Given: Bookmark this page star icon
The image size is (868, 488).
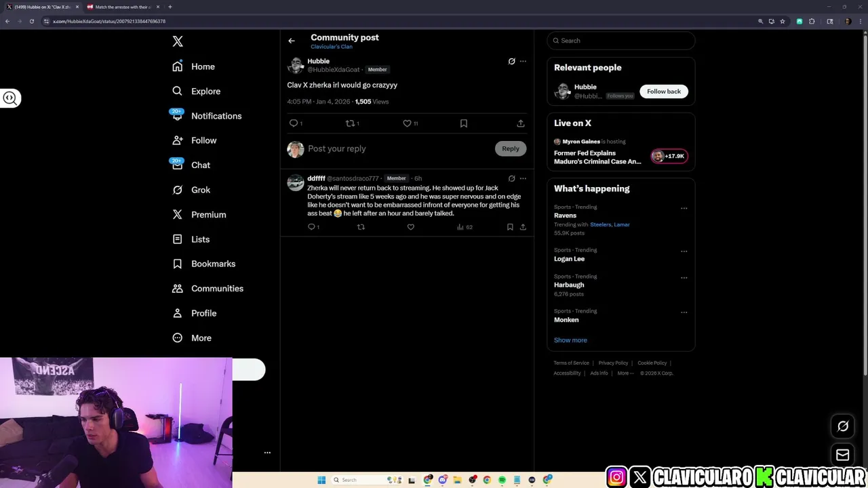Looking at the screenshot, I should point(783,21).
